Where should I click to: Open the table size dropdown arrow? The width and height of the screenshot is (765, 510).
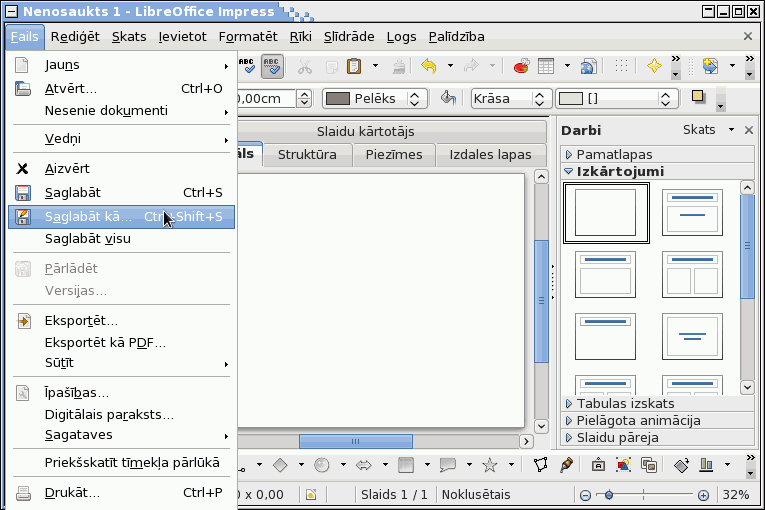(x=567, y=65)
